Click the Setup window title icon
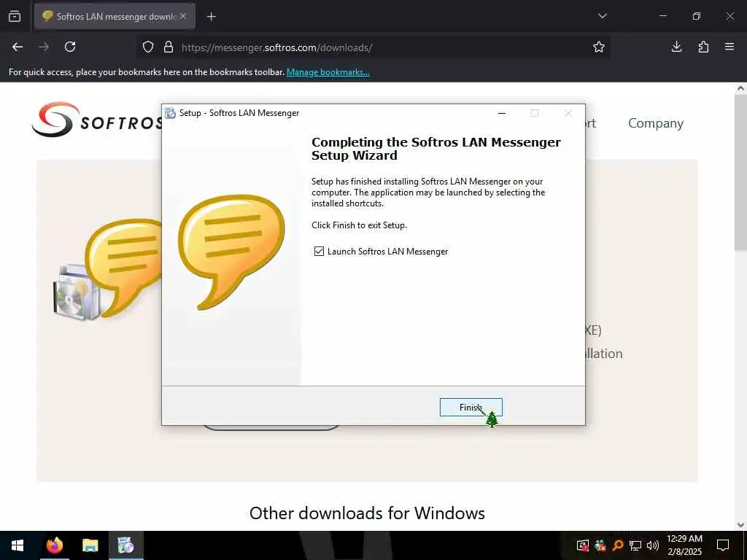Viewport: 747px width, 560px height. point(170,113)
